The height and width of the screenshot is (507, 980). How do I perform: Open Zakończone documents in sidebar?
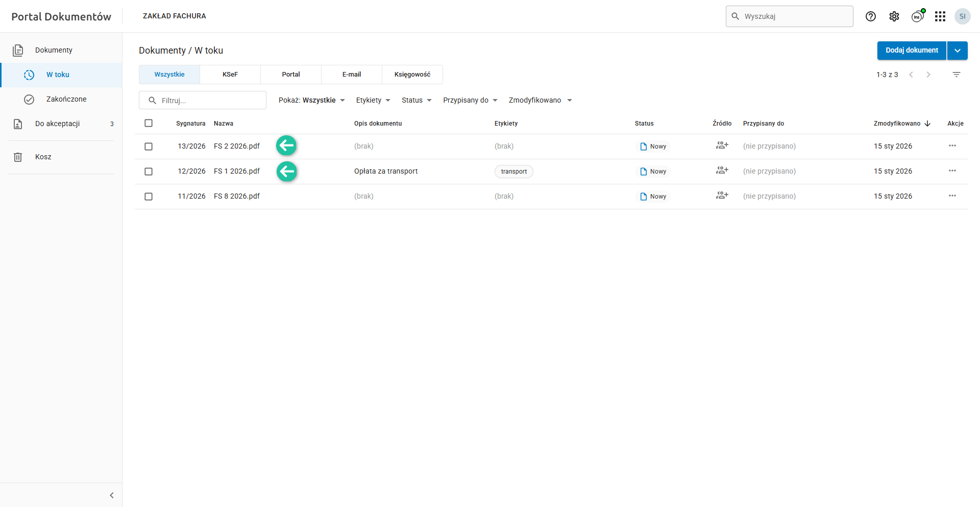(x=66, y=99)
